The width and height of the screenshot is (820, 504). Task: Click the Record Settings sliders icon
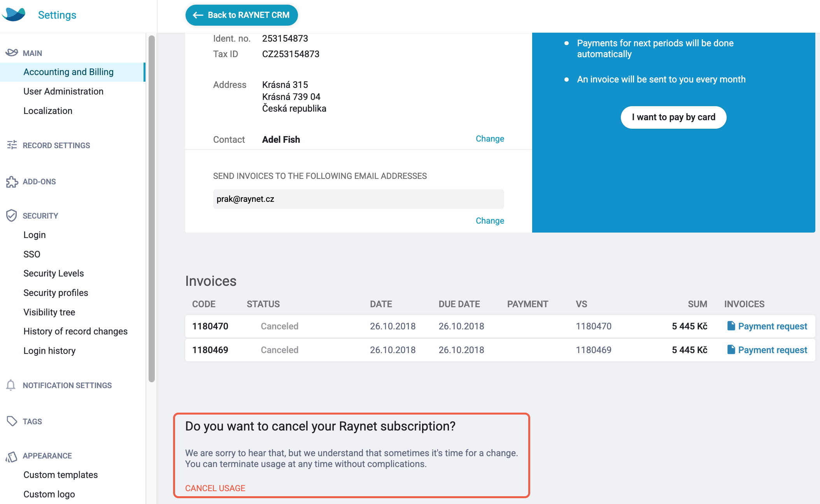click(x=12, y=145)
